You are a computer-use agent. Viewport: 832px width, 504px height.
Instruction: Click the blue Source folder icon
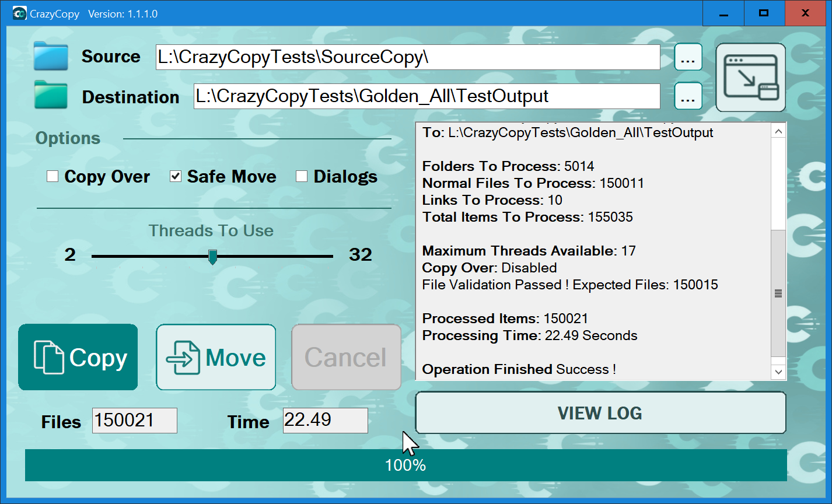(51, 56)
